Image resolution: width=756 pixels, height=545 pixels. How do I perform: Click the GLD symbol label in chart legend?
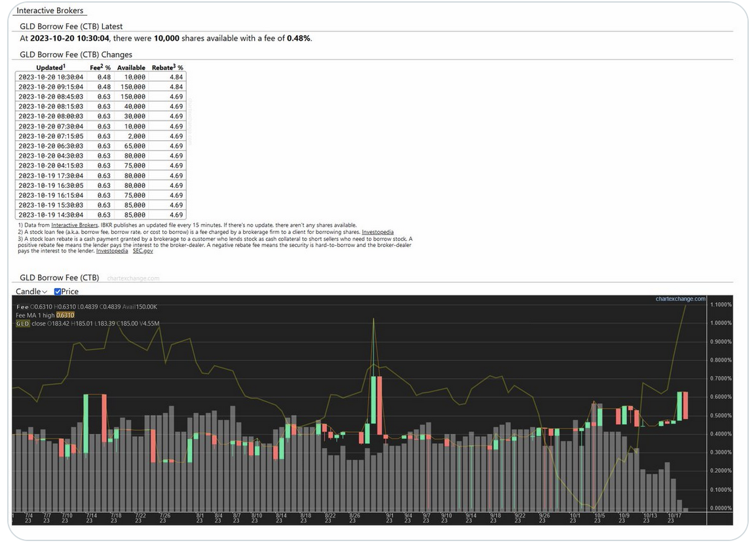(23, 324)
